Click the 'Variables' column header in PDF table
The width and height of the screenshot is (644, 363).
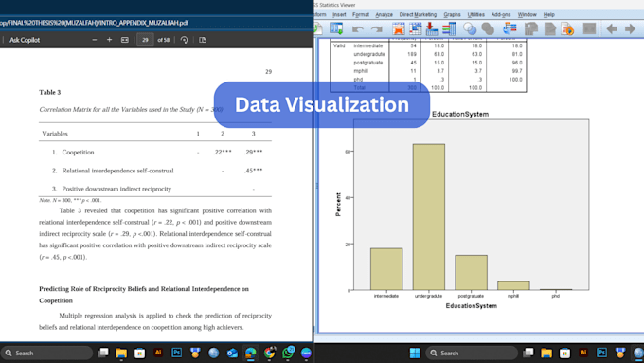pos(55,134)
